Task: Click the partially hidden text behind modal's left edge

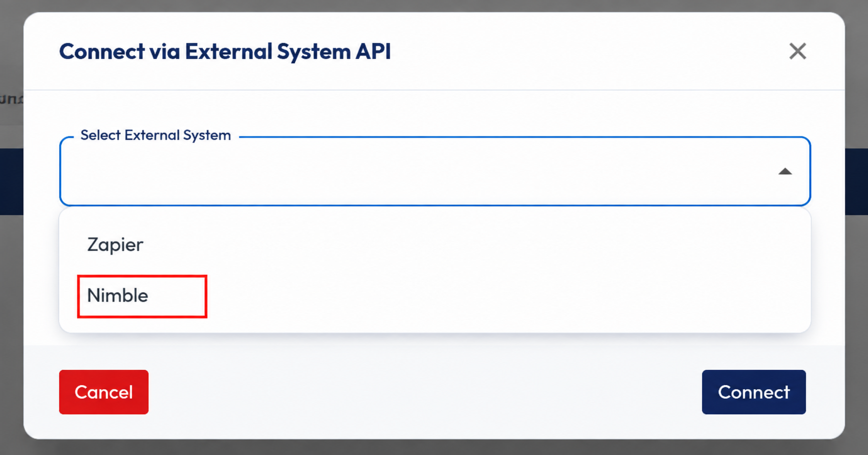Action: (11, 99)
